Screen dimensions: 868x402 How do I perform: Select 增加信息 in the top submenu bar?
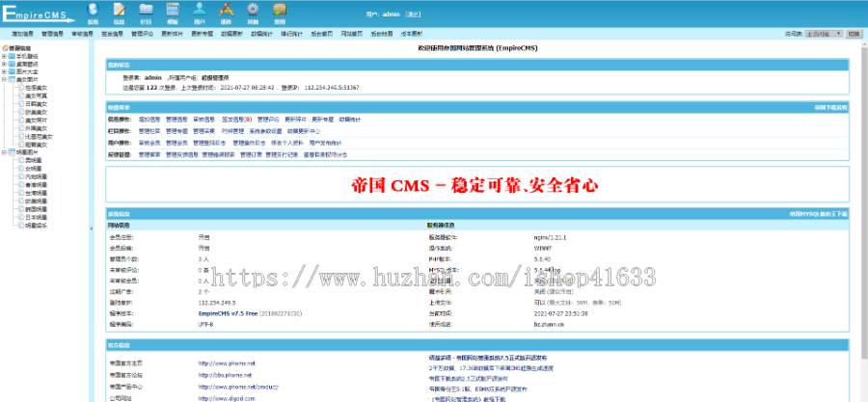pyautogui.click(x=23, y=34)
